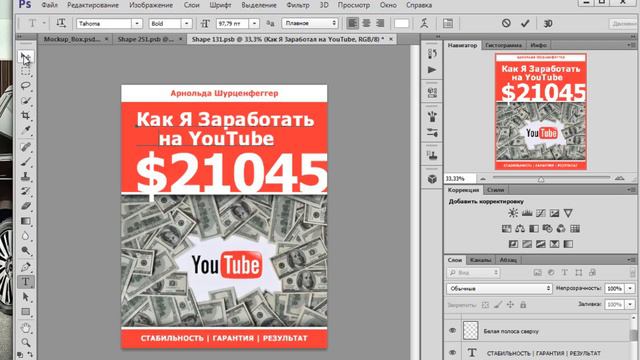Select the Dodge tool

click(25, 251)
